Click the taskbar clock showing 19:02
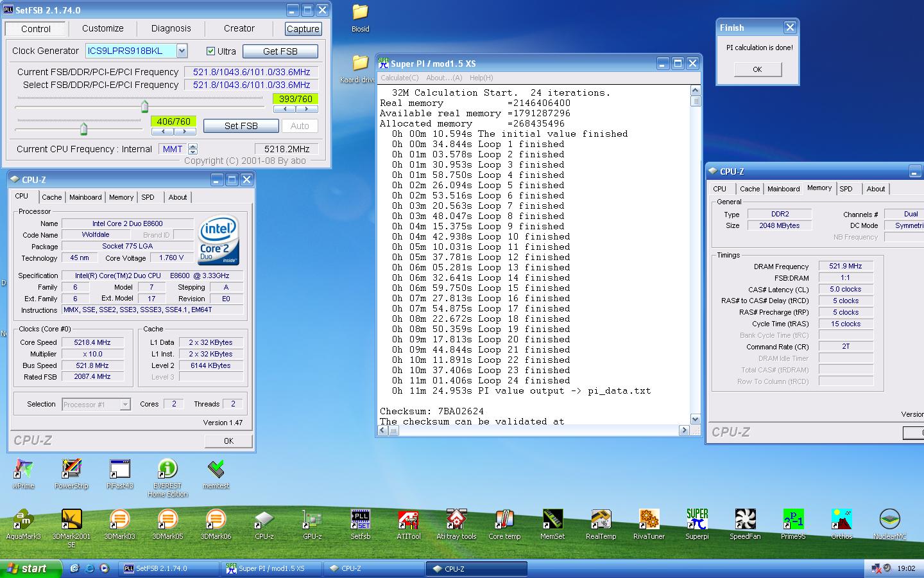This screenshot has width=924, height=578. (x=906, y=568)
